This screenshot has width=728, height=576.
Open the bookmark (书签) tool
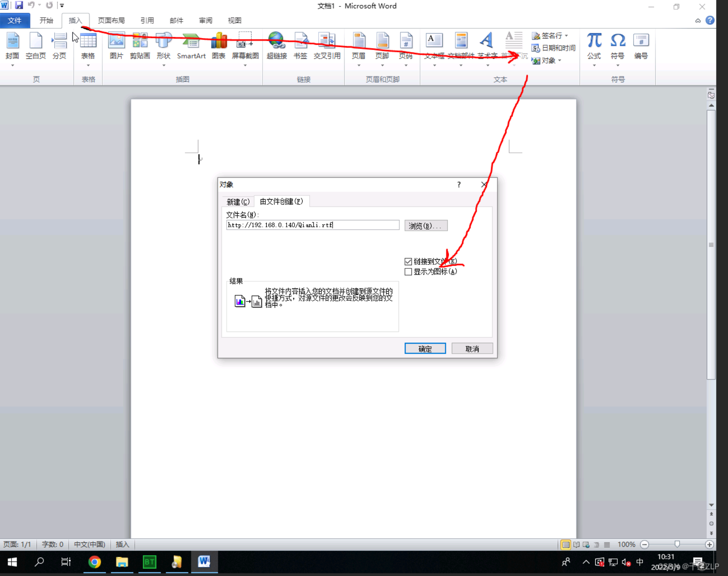[300, 46]
